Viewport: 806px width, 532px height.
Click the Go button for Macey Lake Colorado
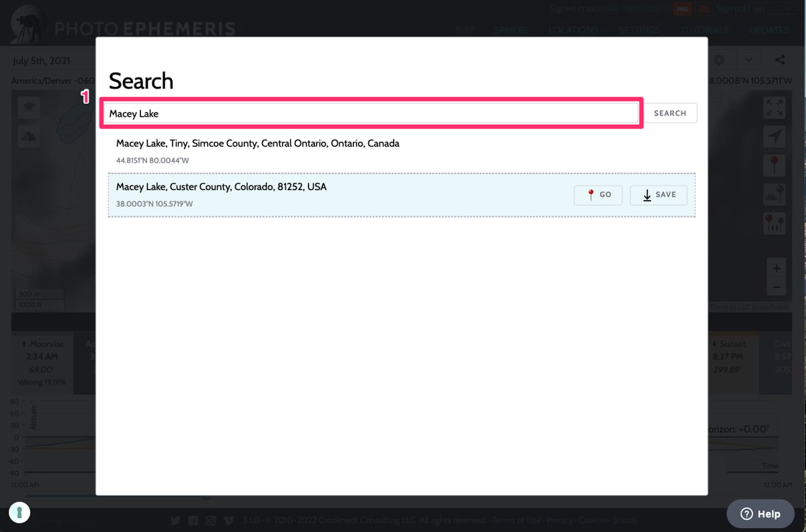pyautogui.click(x=598, y=195)
